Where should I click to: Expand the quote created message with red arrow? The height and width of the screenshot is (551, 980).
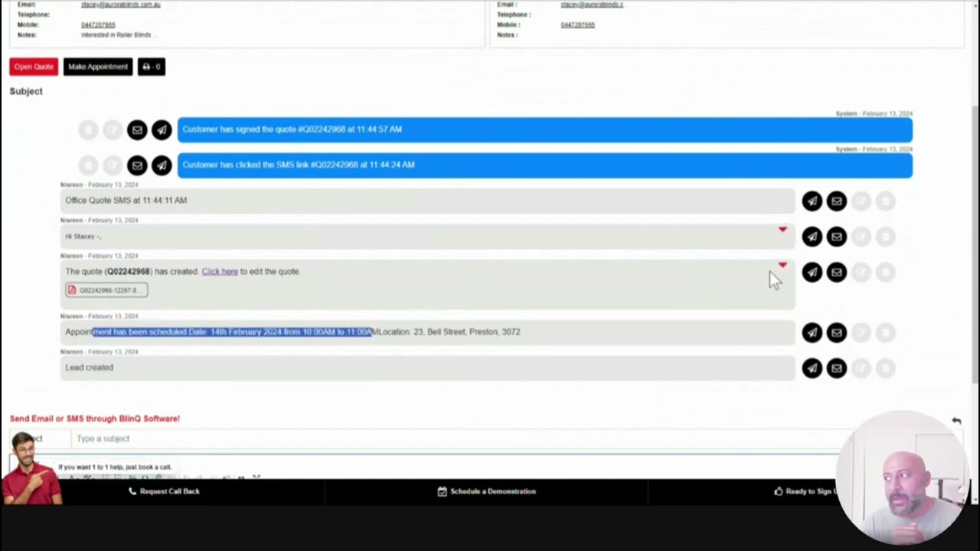pyautogui.click(x=782, y=265)
